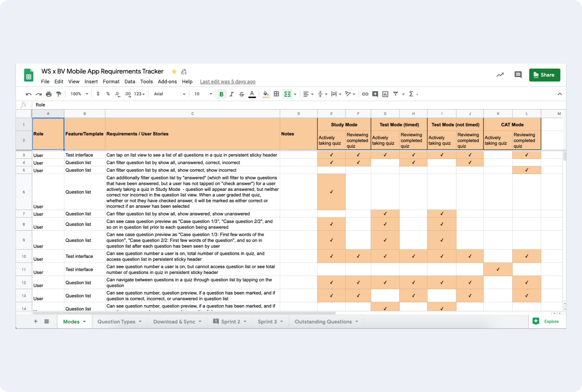Viewport: 582px width, 392px height.
Task: Open the Arial font dropdown
Action: (x=169, y=94)
